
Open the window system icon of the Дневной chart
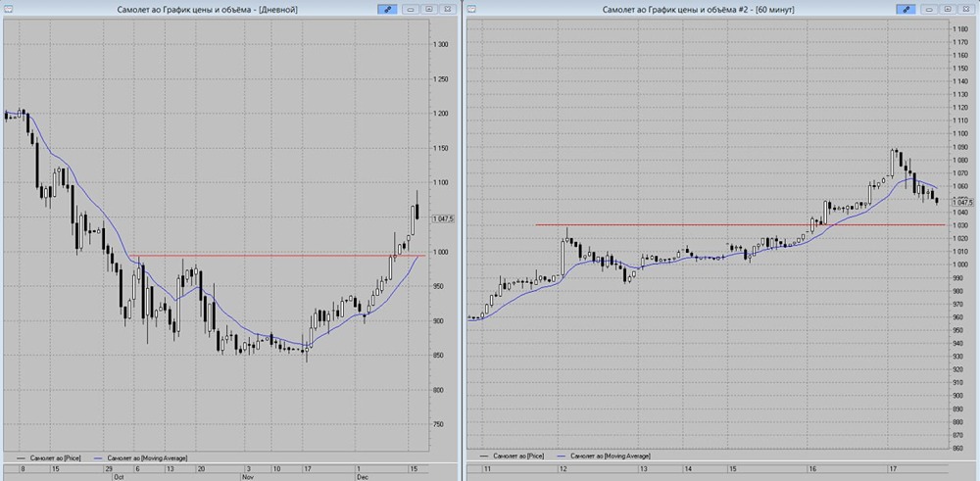pyautogui.click(x=8, y=10)
